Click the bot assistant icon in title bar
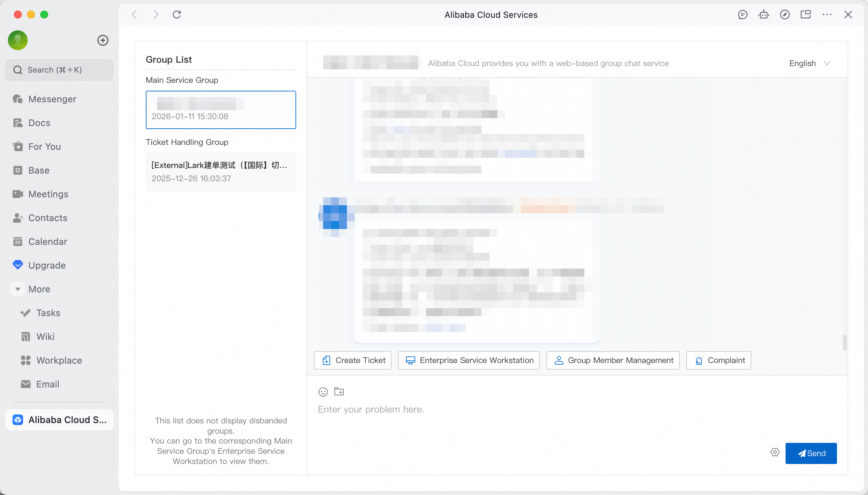 click(763, 15)
